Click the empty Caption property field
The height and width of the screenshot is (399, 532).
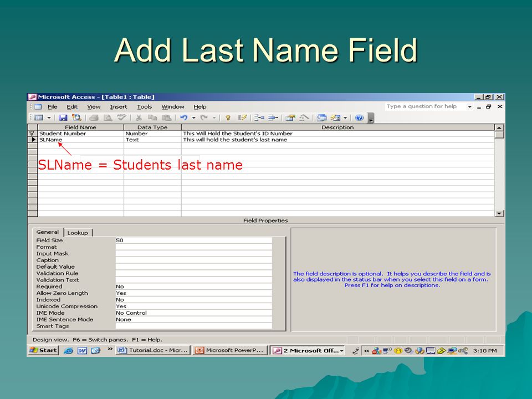click(194, 260)
